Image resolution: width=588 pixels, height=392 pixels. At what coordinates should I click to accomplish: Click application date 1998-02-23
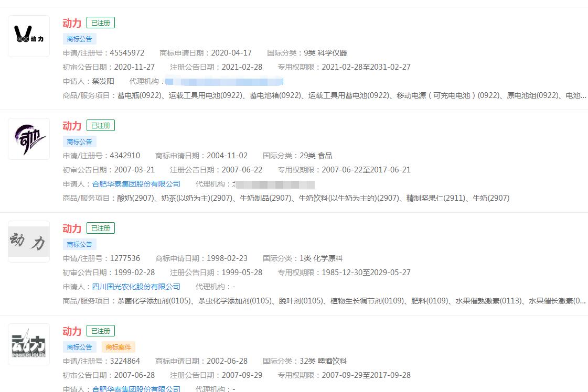pos(227,258)
